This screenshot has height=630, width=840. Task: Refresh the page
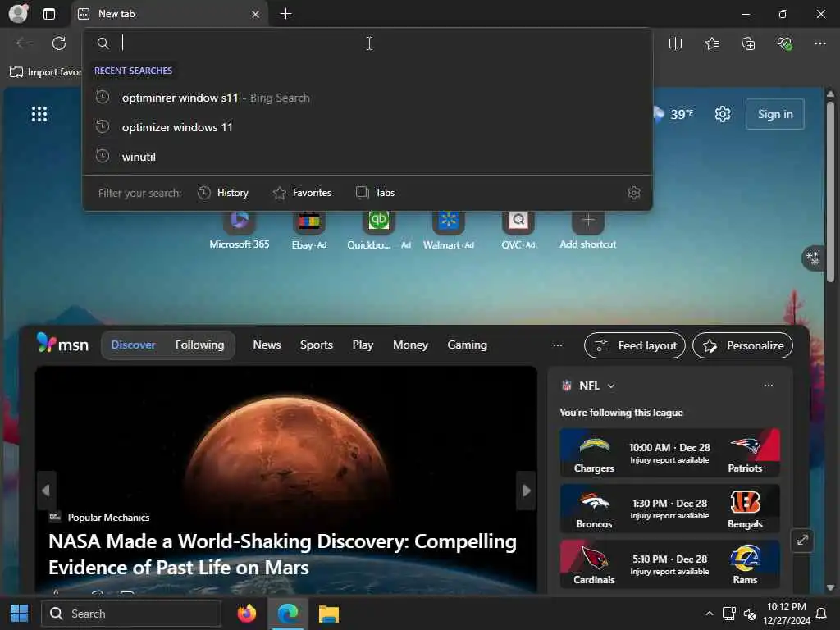point(59,43)
